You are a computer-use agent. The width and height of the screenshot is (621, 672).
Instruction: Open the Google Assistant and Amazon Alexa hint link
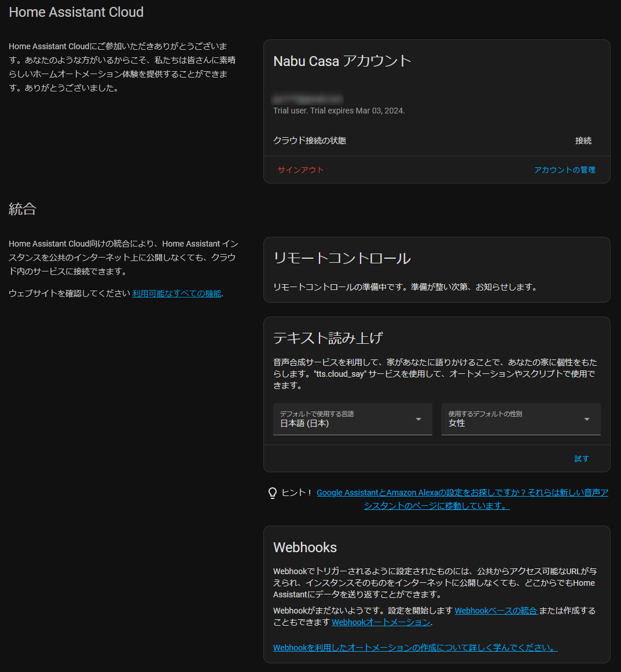tap(462, 500)
